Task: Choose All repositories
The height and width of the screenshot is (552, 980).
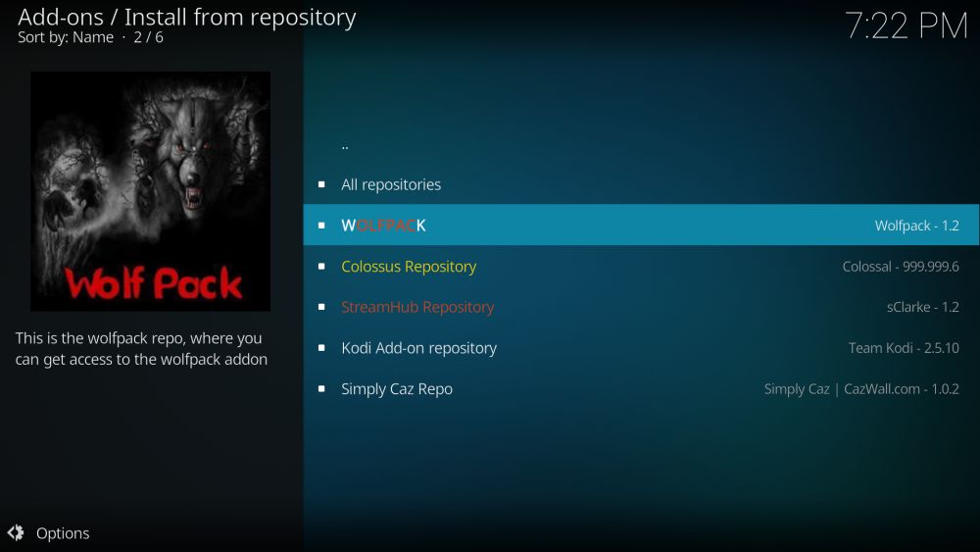Action: 641,184
